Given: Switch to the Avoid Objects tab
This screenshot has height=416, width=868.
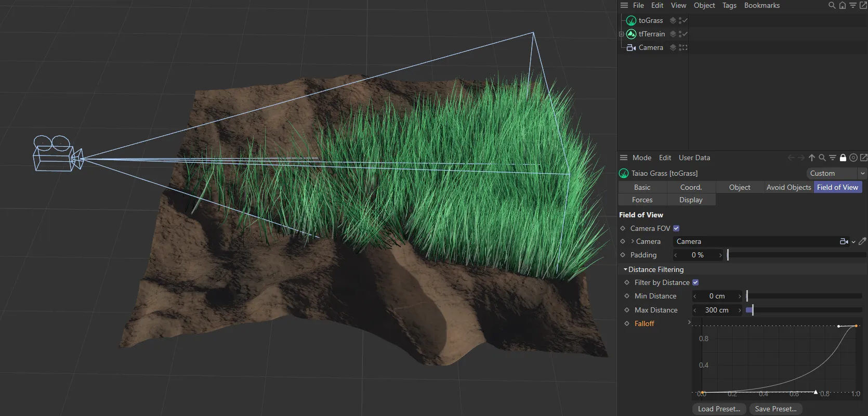Looking at the screenshot, I should [788, 188].
